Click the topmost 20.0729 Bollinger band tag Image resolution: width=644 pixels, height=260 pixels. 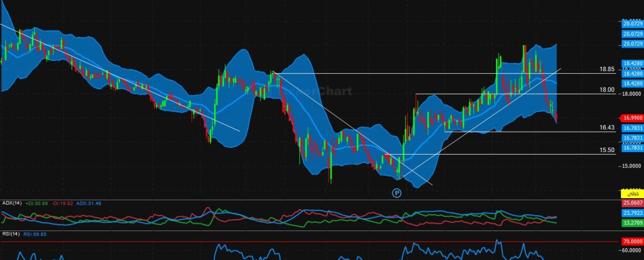pos(632,24)
